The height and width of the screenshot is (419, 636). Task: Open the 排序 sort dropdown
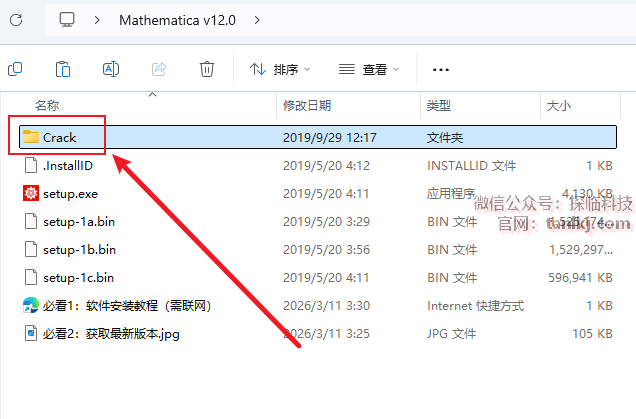(280, 69)
